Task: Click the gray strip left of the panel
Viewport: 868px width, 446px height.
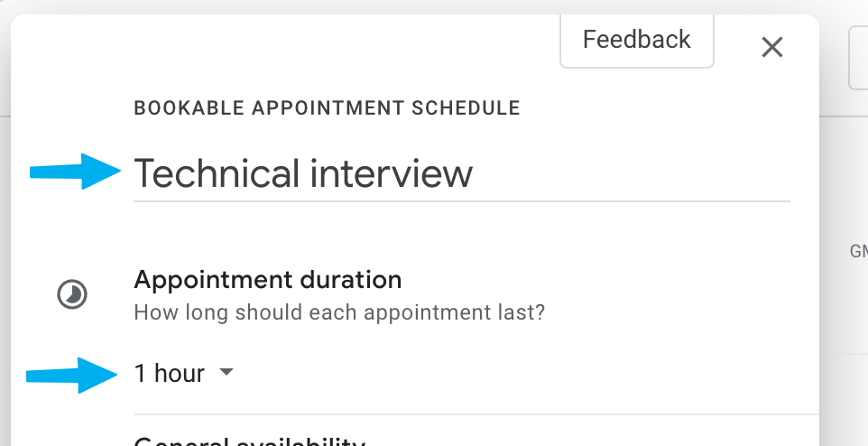Action: click(5, 226)
